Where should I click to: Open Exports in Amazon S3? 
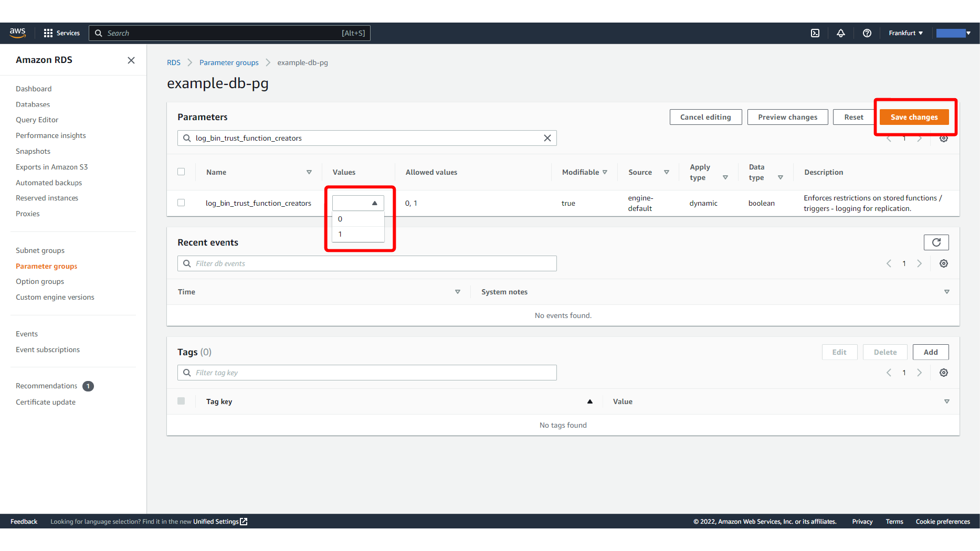pyautogui.click(x=52, y=167)
